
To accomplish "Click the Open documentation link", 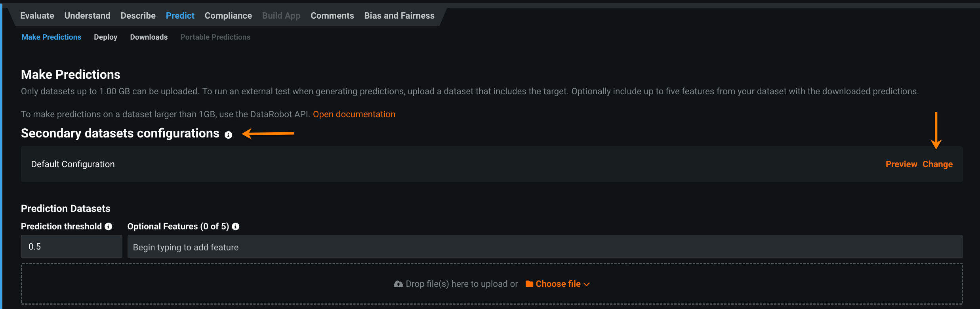I will (x=354, y=114).
